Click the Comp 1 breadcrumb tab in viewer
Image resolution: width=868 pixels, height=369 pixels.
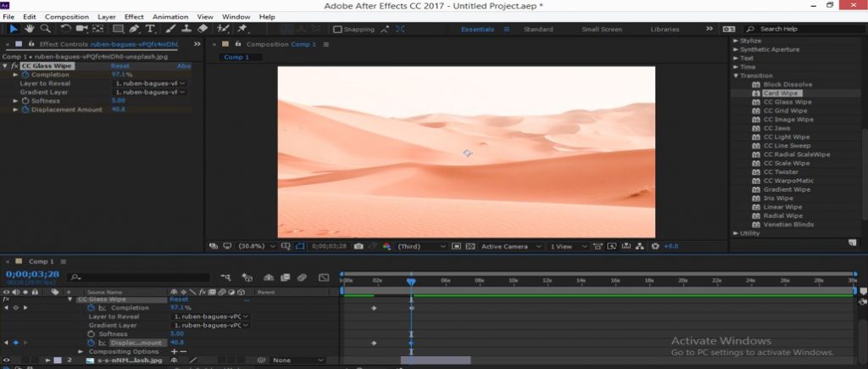236,57
